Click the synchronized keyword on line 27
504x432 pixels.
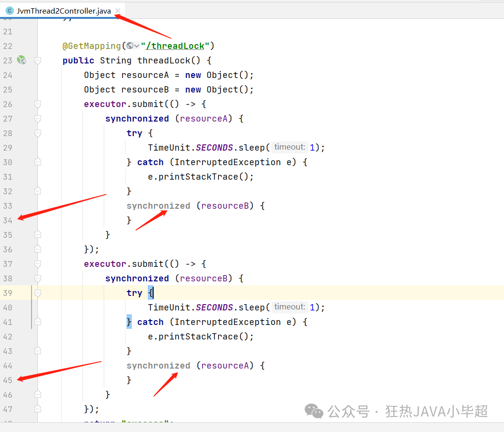pos(137,119)
